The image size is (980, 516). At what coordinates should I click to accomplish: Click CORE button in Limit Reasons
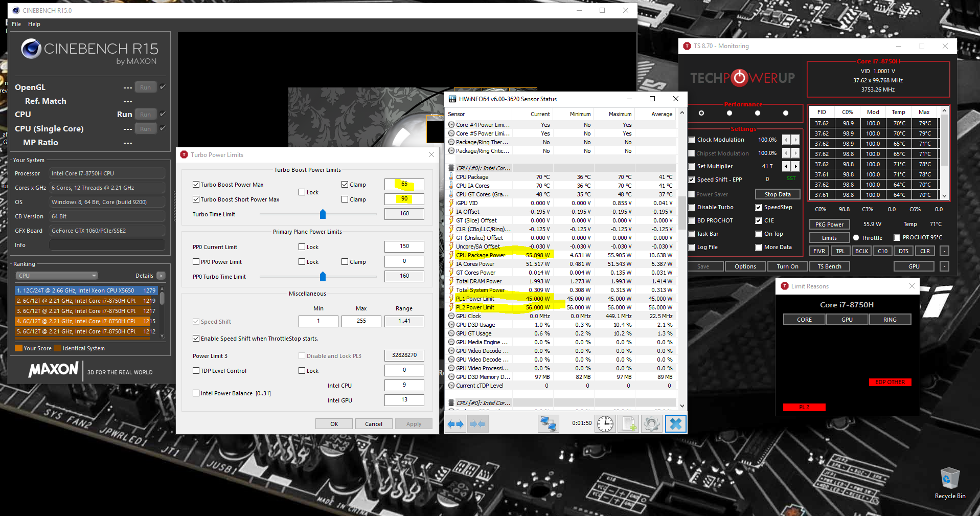click(804, 320)
